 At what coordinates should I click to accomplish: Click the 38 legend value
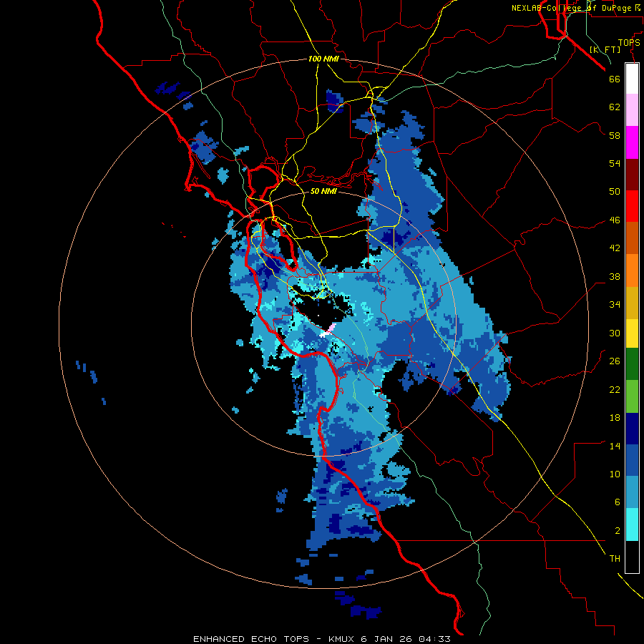pyautogui.click(x=615, y=277)
